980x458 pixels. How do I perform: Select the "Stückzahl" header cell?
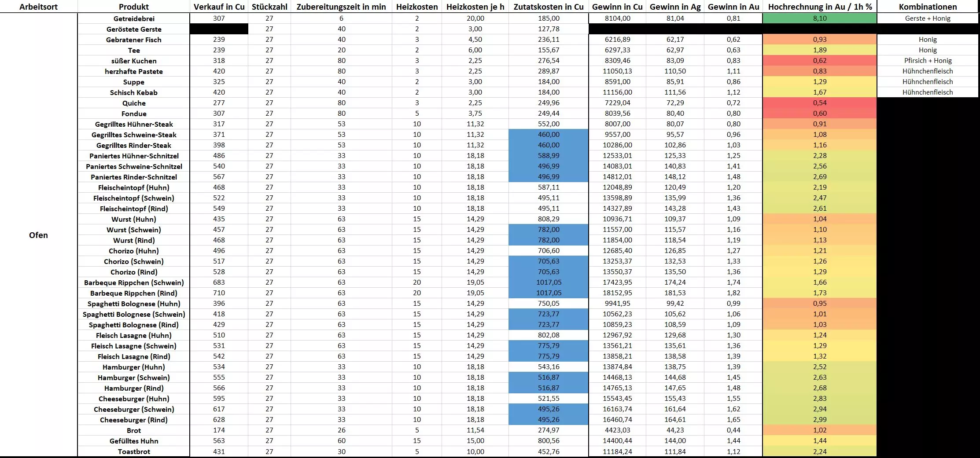tap(269, 7)
